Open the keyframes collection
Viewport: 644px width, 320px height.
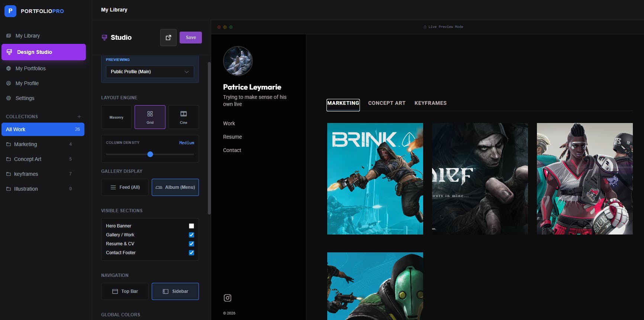click(43, 174)
